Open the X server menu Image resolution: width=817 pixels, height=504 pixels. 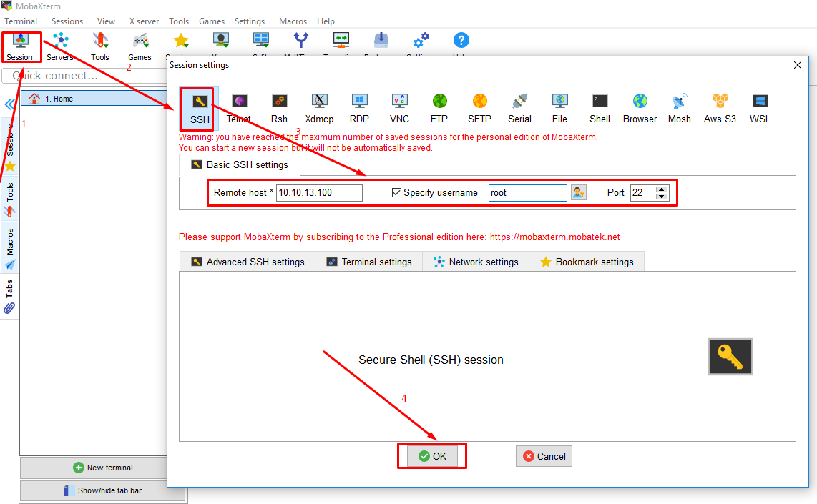tap(144, 21)
